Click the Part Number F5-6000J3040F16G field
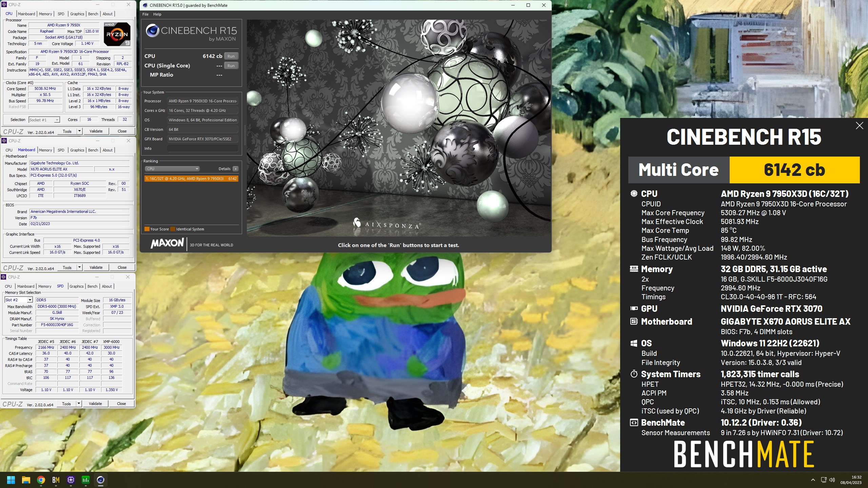The height and width of the screenshot is (488, 868). point(57,325)
